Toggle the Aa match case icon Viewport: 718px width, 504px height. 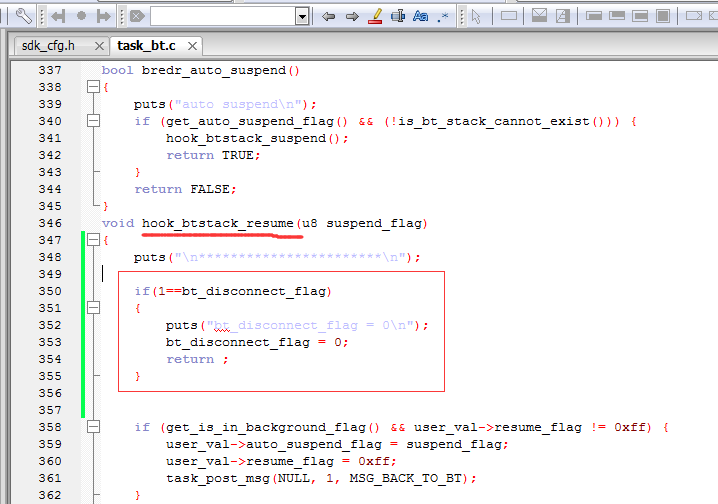(420, 16)
